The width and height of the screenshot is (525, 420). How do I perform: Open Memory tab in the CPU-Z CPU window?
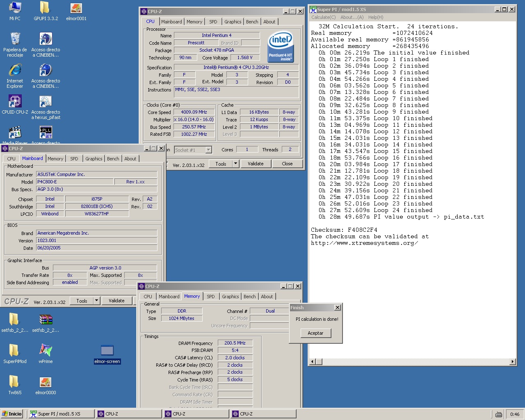coord(194,22)
